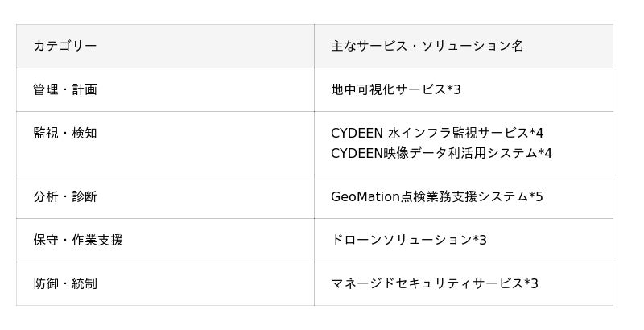644x330 pixels.
Task: Click the *4 footnote after 水インフラ監視サービス
Action: (536, 133)
